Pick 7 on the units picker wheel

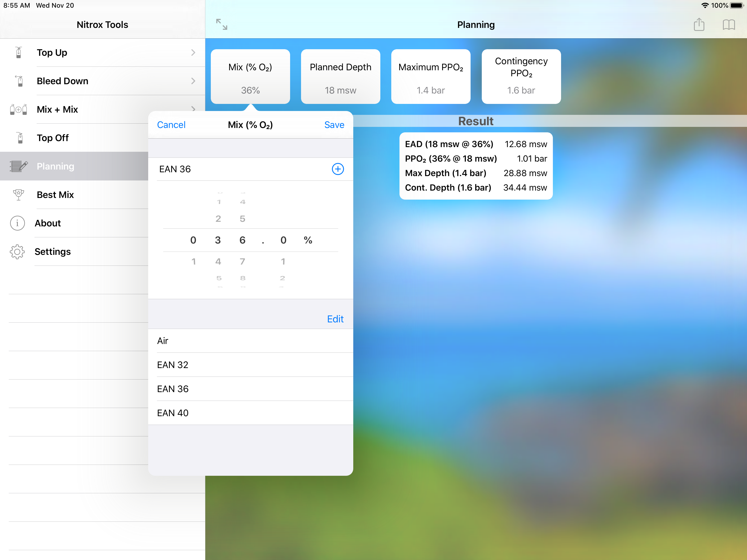click(243, 261)
